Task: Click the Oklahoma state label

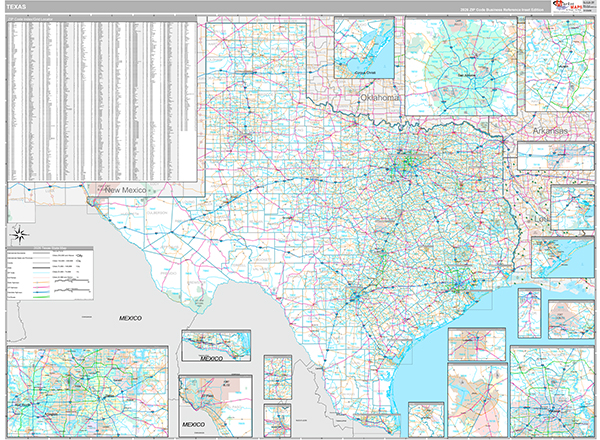Action: point(379,98)
